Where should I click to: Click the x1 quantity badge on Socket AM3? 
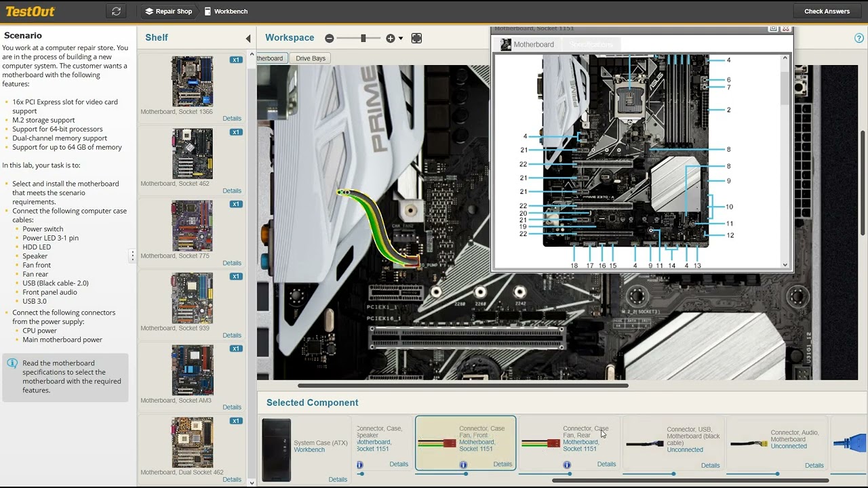235,348
